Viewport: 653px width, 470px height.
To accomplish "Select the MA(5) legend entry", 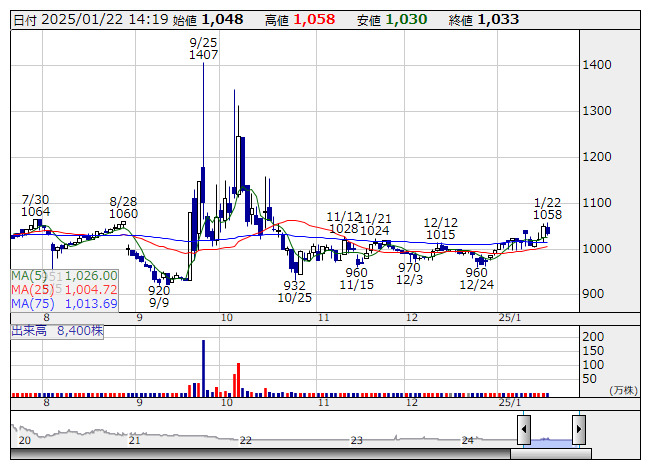I will pos(64,276).
